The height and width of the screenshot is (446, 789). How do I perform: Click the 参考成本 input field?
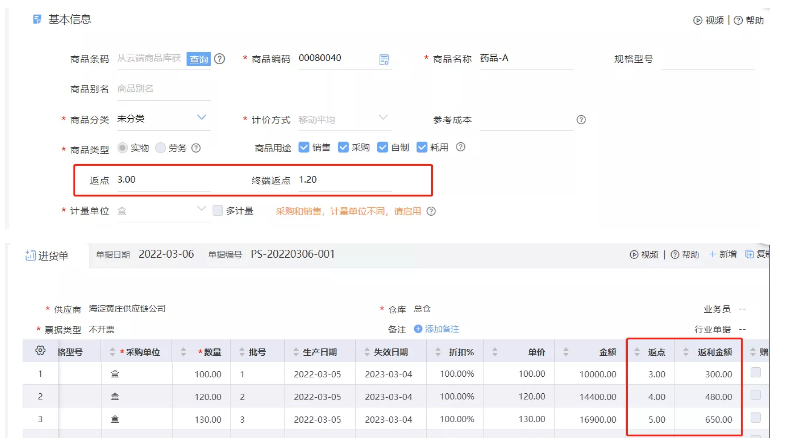pyautogui.click(x=526, y=120)
